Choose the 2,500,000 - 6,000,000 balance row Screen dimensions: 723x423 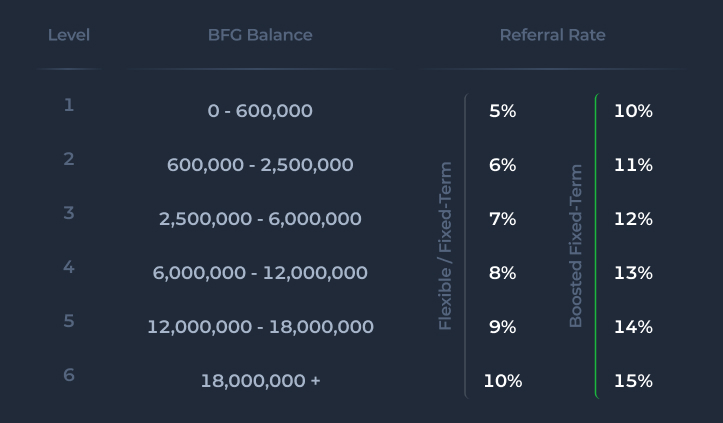[x=260, y=219]
